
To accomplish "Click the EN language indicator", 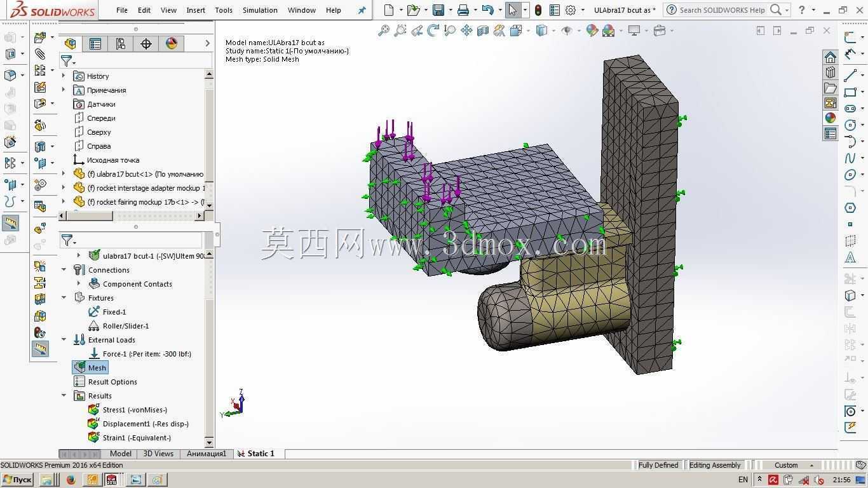I will point(743,480).
